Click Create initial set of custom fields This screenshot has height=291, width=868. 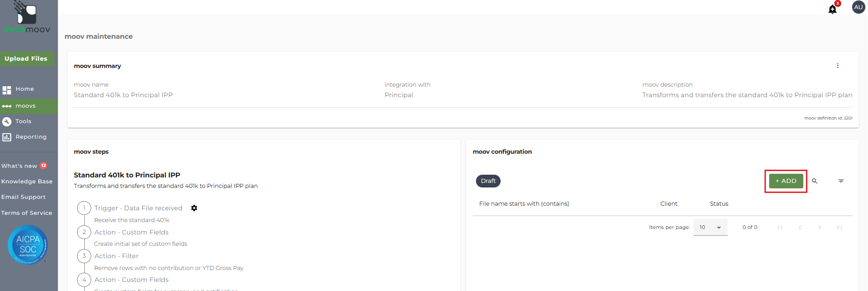tap(141, 244)
